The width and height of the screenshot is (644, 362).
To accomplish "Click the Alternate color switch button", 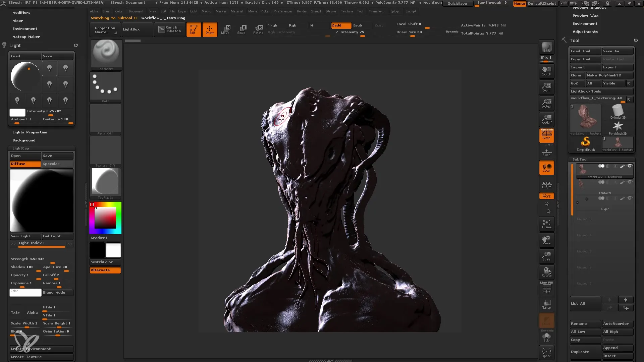I will point(105,270).
